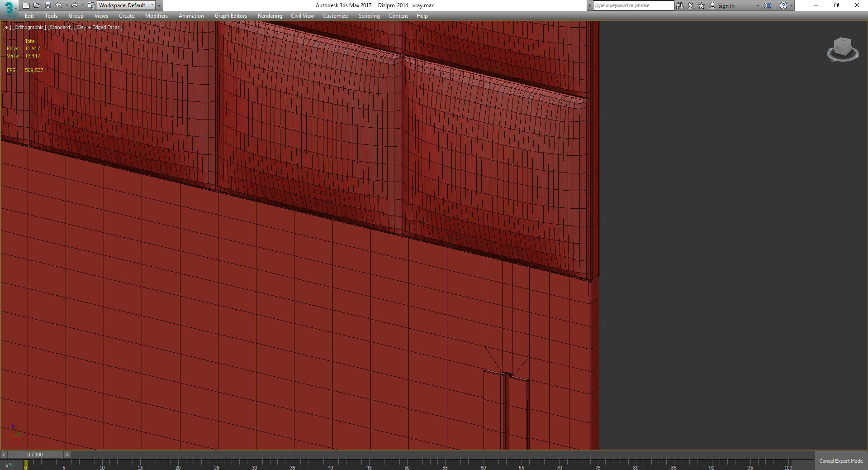Click the [Orthographic] viewport view label
This screenshot has width=868, height=470.
click(x=29, y=27)
